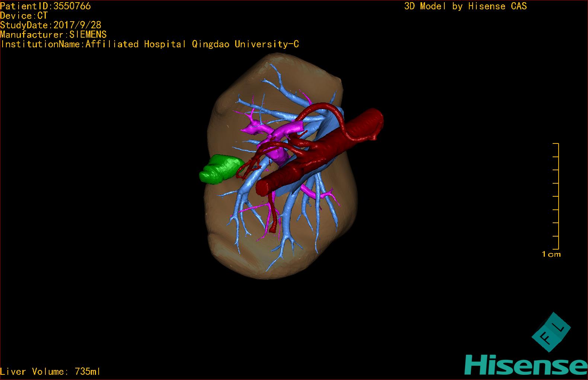Select the green structure on the model
The height and width of the screenshot is (380, 588).
pos(219,170)
